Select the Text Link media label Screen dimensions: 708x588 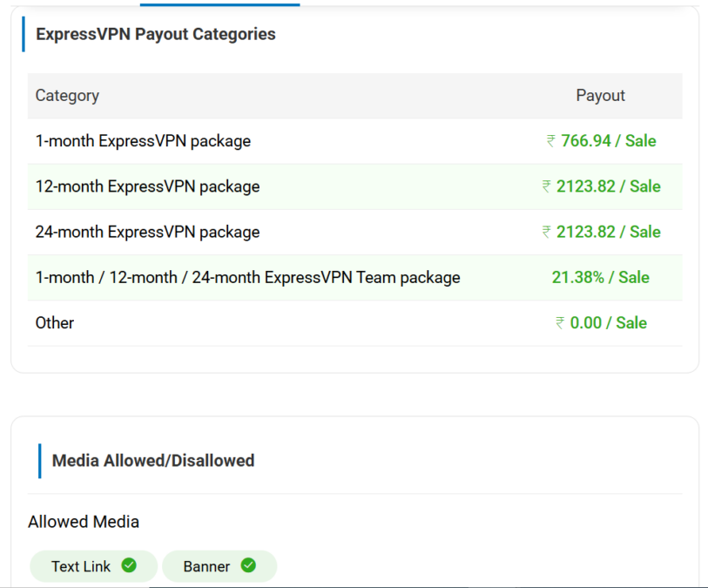[x=81, y=566]
